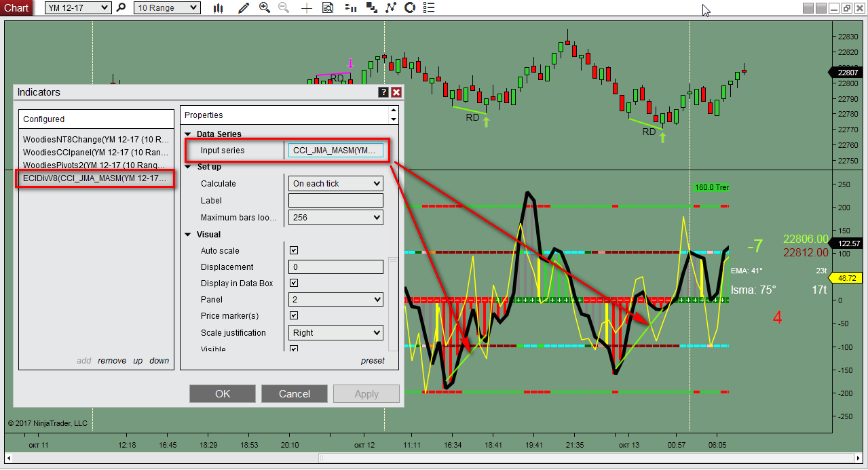Click the zoom out magnifier
This screenshot has height=470, width=868.
[x=284, y=8]
